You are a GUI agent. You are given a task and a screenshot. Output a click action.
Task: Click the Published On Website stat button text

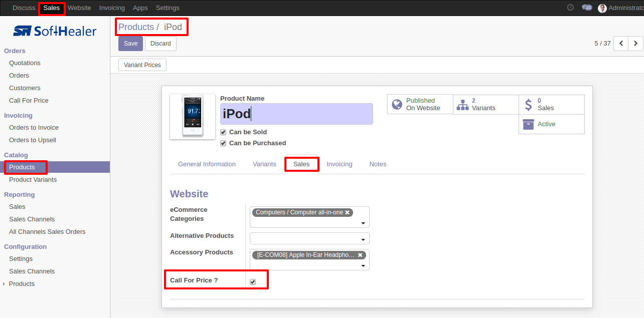click(x=423, y=104)
